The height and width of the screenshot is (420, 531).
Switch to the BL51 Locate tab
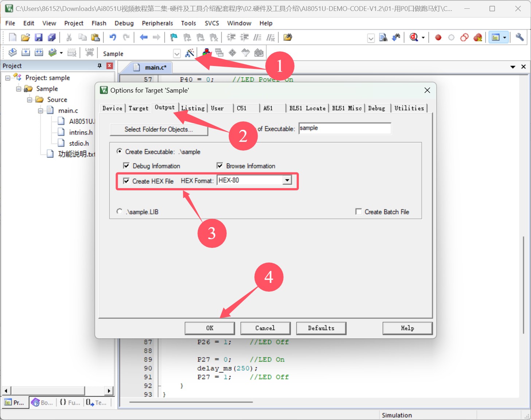[307, 108]
